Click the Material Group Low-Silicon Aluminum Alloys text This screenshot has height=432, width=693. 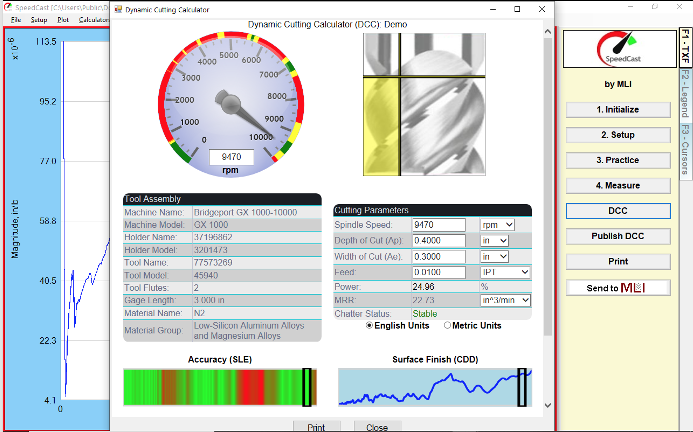point(249,331)
